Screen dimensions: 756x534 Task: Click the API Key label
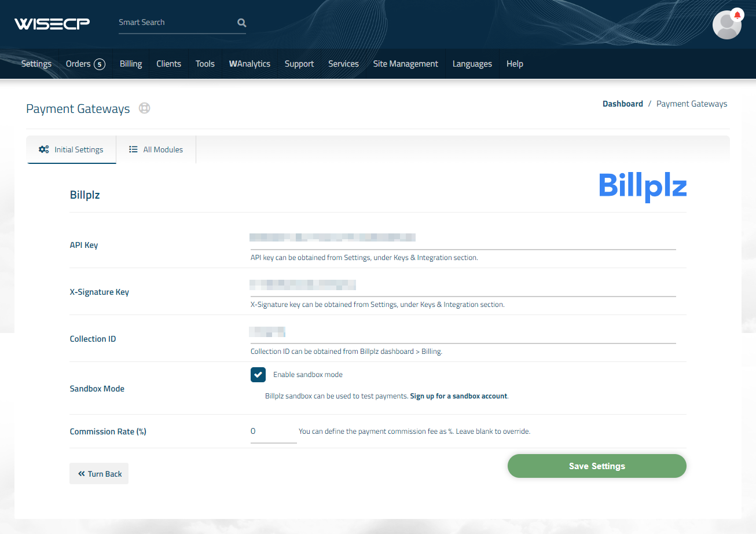click(x=84, y=245)
